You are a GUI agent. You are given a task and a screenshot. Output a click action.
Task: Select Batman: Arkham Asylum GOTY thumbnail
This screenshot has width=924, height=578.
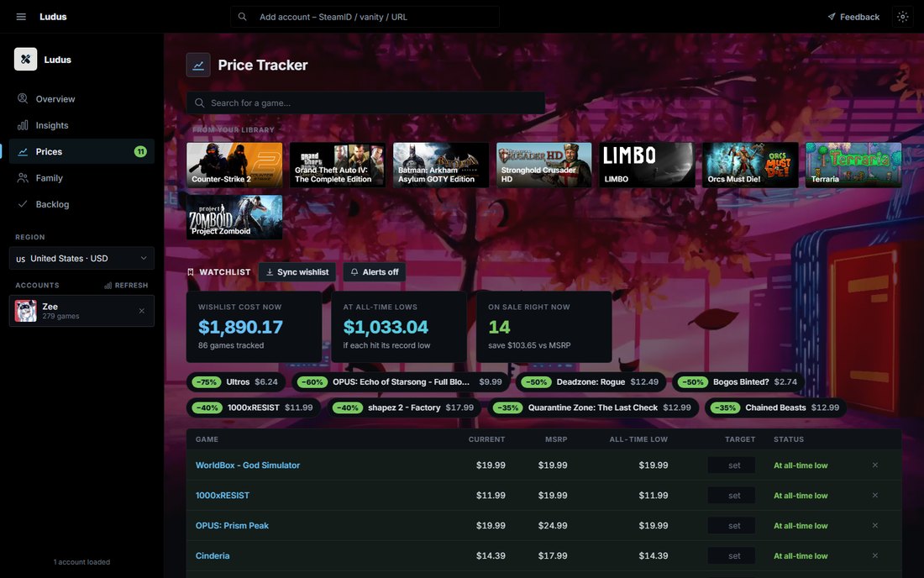pos(441,165)
